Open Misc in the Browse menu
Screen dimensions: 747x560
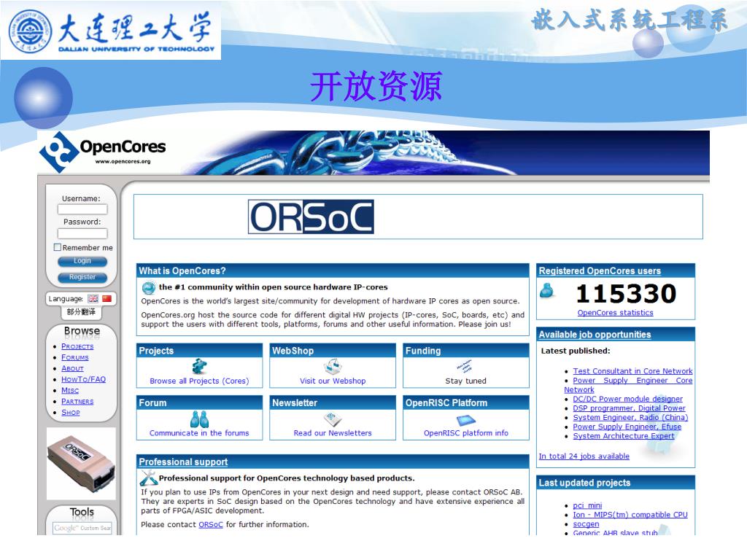tap(70, 390)
